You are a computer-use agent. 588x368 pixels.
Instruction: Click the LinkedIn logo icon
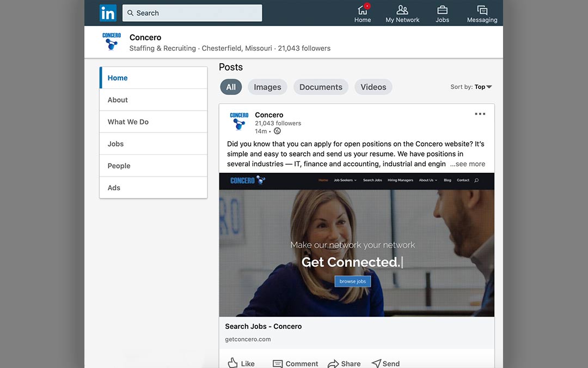[108, 13]
